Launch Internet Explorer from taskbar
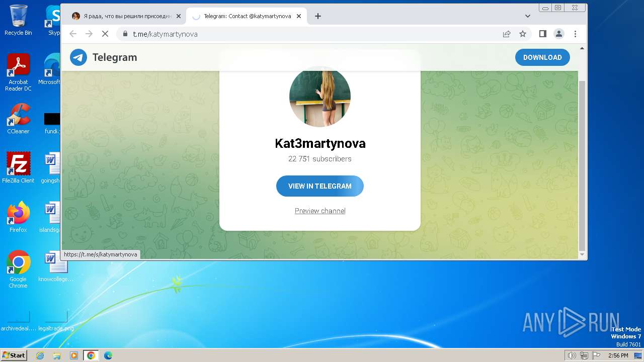Image resolution: width=644 pixels, height=362 pixels. (x=40, y=355)
